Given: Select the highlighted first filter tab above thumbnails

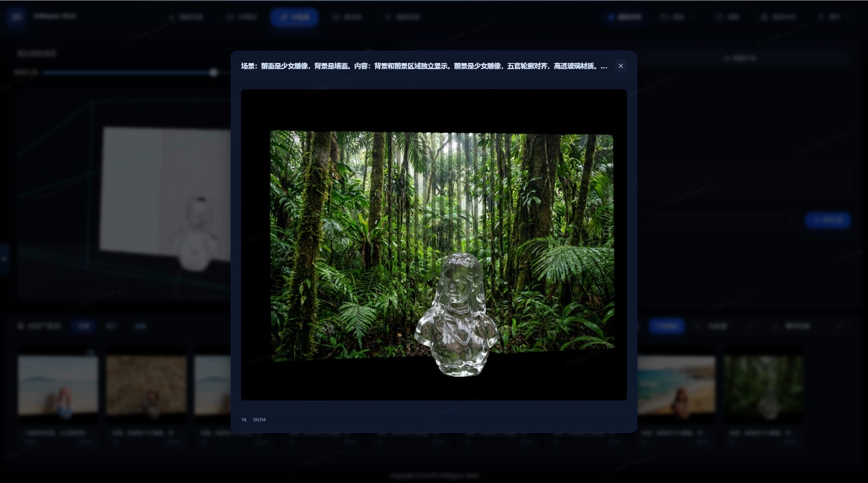Looking at the screenshot, I should click(84, 326).
